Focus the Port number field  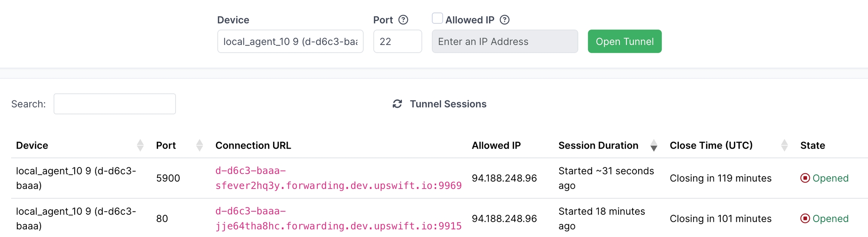pyautogui.click(x=397, y=42)
